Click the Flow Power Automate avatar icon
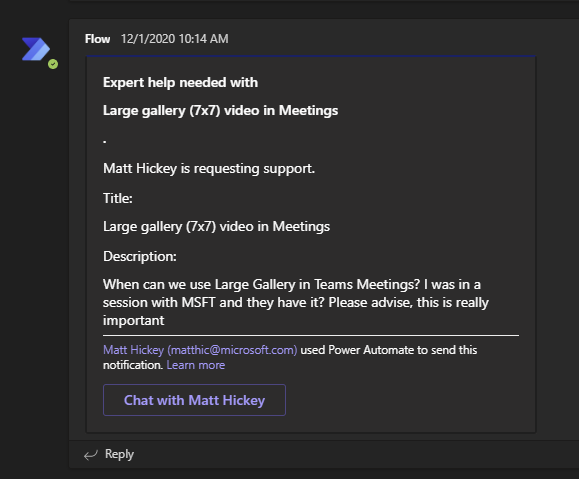579x479 pixels. pyautogui.click(x=36, y=49)
